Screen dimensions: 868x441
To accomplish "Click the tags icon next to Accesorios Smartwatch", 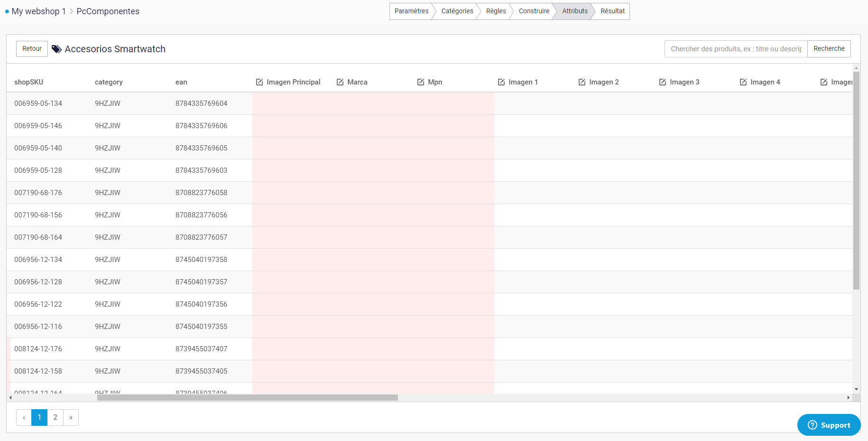I will tap(56, 49).
